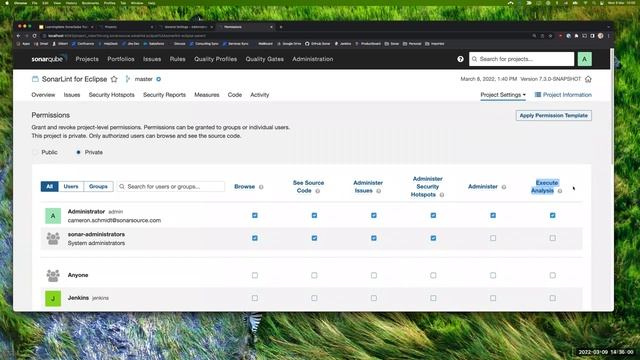This screenshot has height=360, width=640.
Task: Click the home icon beside version text
Action: (x=588, y=79)
